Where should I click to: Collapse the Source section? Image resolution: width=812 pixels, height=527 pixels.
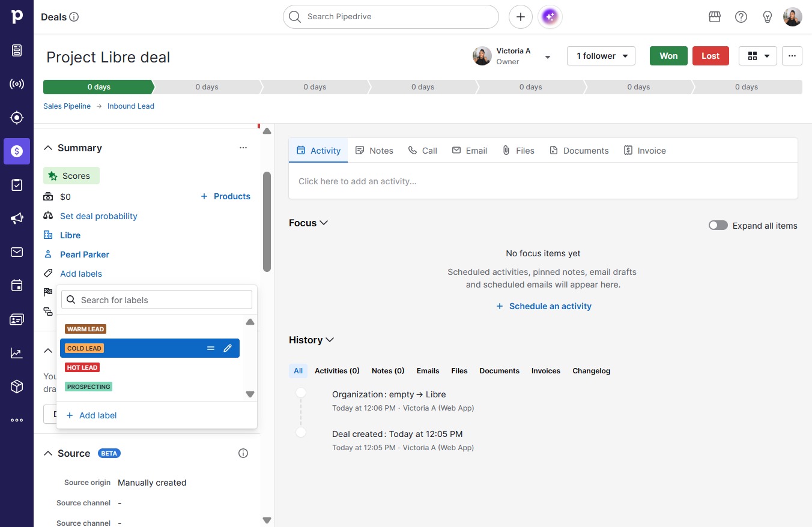point(48,453)
